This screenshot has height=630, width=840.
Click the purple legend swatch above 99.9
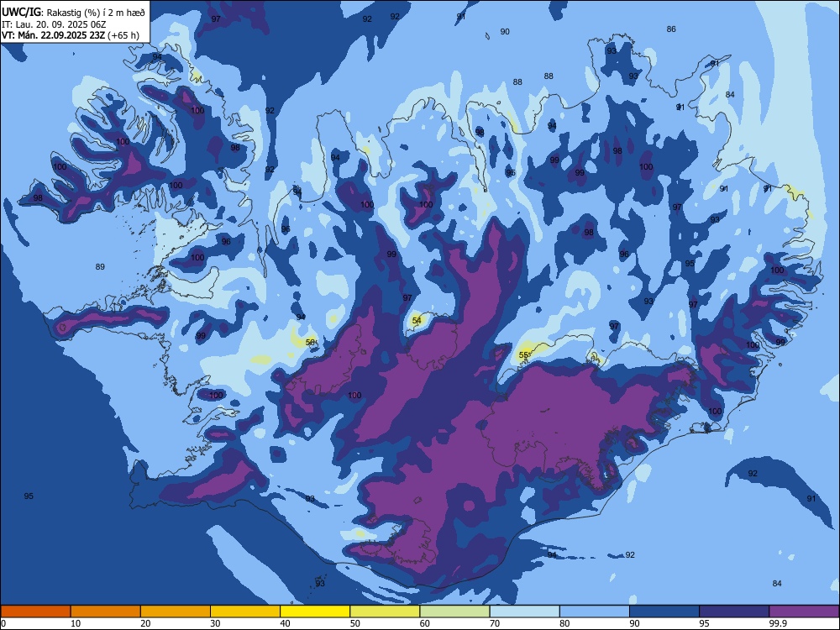tap(804, 612)
